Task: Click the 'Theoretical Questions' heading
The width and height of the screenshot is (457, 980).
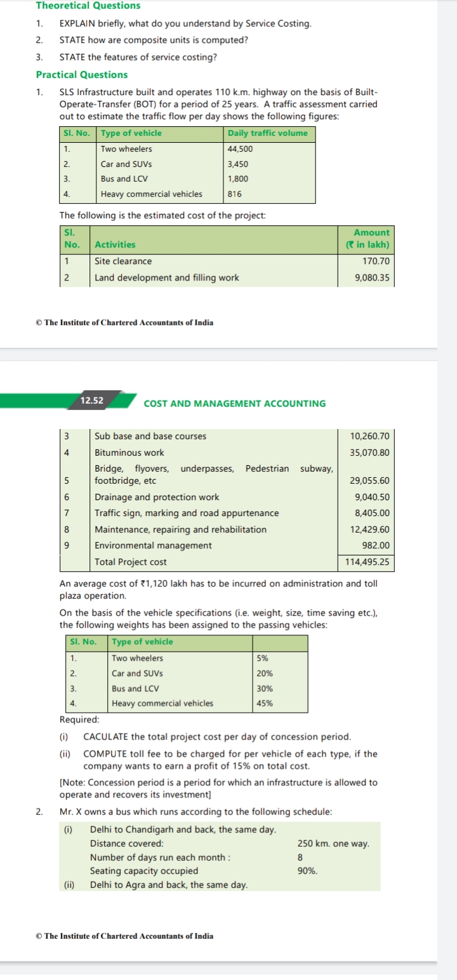Action: [x=88, y=6]
